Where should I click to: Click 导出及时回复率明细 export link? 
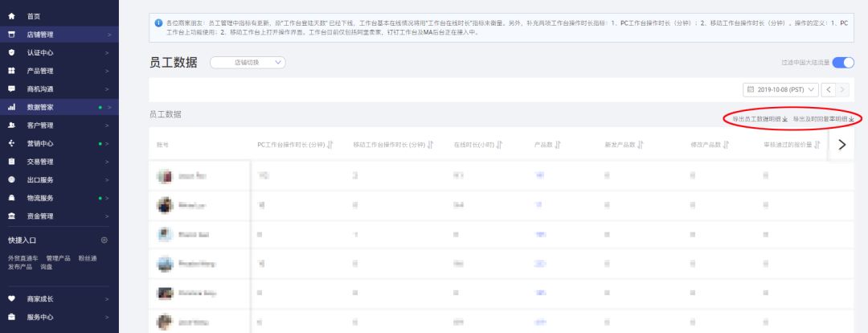point(824,119)
